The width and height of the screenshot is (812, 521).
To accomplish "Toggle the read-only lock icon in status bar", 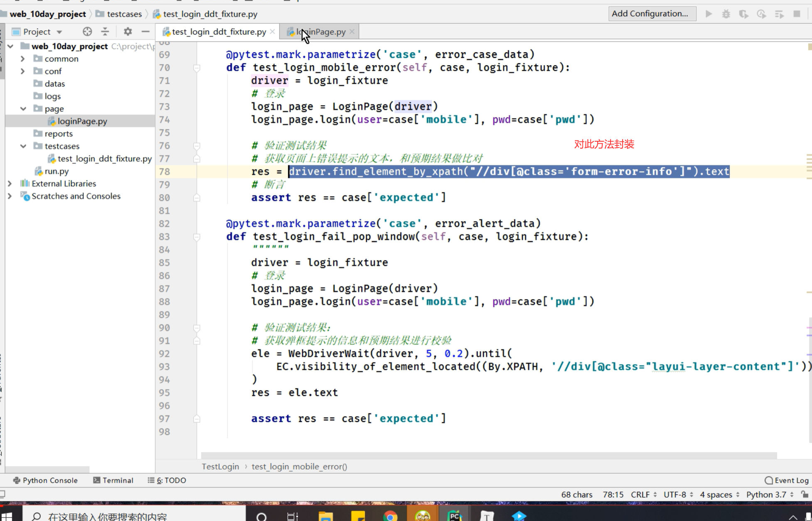I will tap(805, 494).
